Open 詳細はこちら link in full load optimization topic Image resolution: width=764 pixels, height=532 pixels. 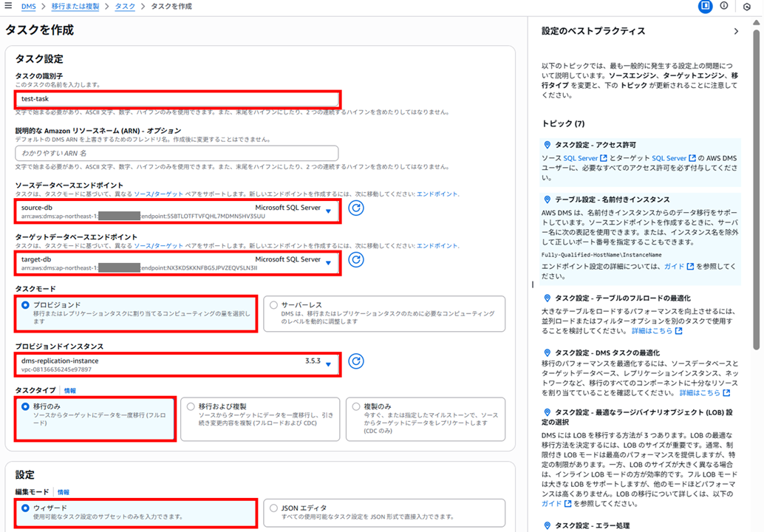coord(652,331)
